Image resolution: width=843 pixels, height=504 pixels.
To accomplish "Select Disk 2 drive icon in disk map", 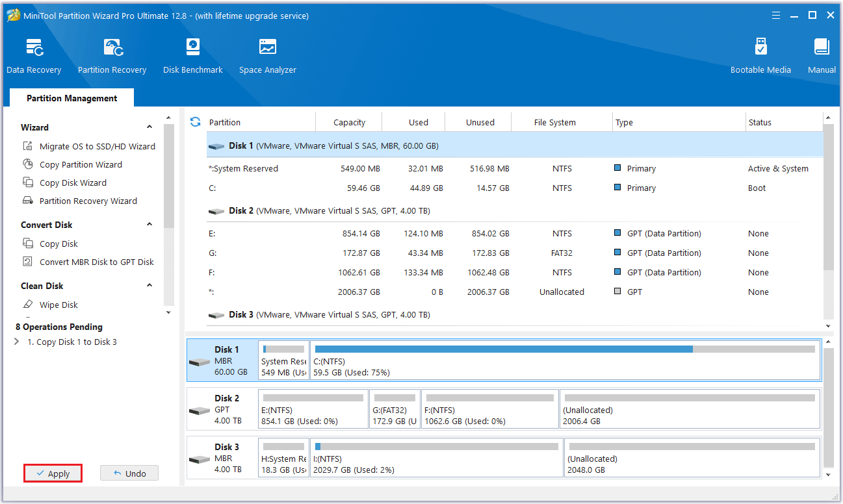I will 200,410.
